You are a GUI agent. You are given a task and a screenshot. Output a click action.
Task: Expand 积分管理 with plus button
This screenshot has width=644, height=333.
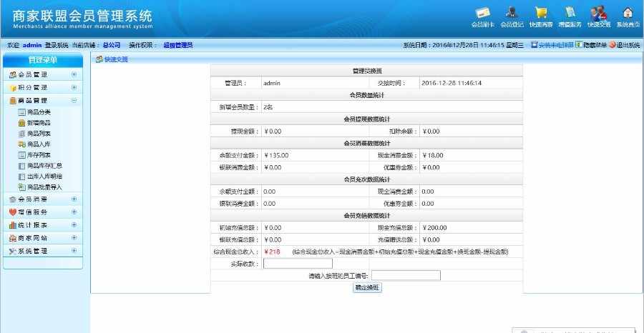click(x=74, y=87)
